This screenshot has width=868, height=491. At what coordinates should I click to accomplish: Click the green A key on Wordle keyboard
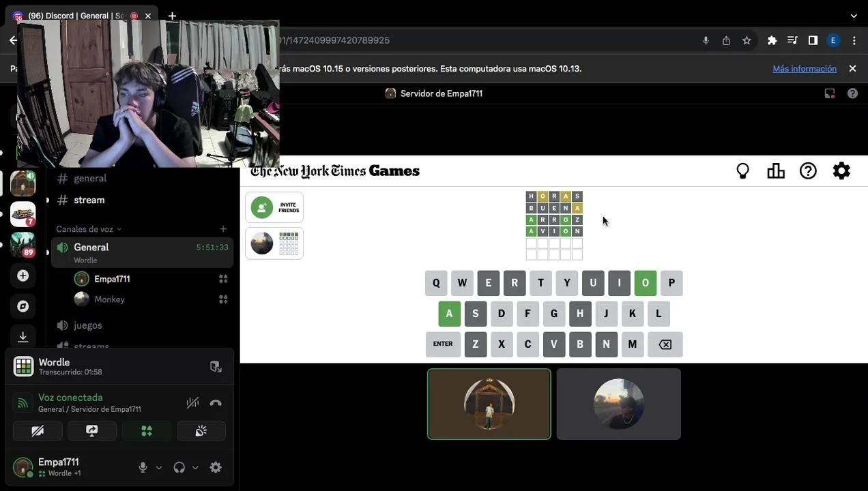coord(449,314)
